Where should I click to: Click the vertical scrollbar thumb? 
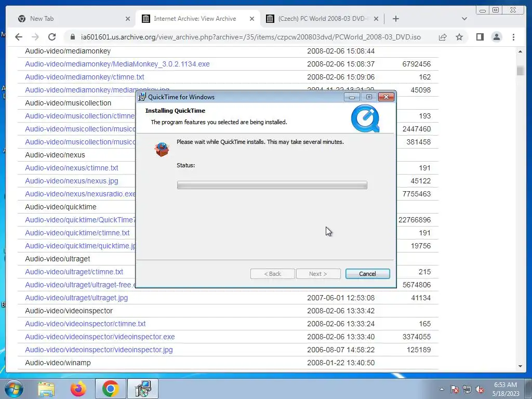coord(520,71)
